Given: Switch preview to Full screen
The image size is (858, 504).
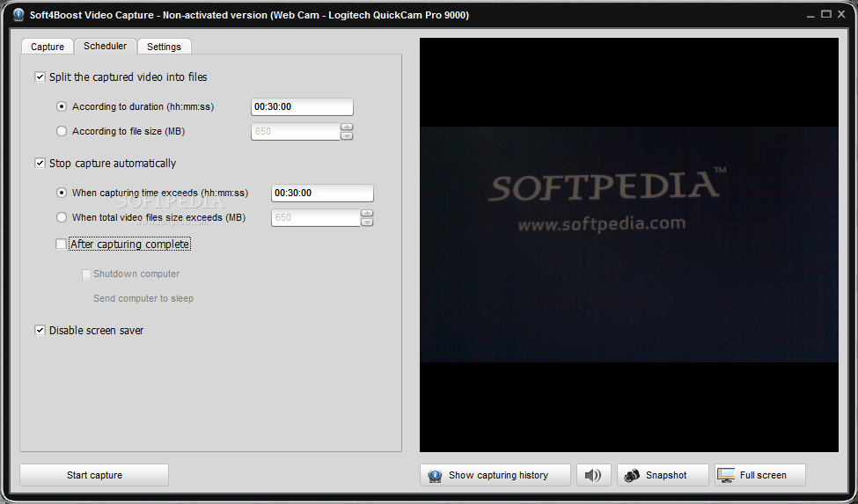Looking at the screenshot, I should pos(760,475).
